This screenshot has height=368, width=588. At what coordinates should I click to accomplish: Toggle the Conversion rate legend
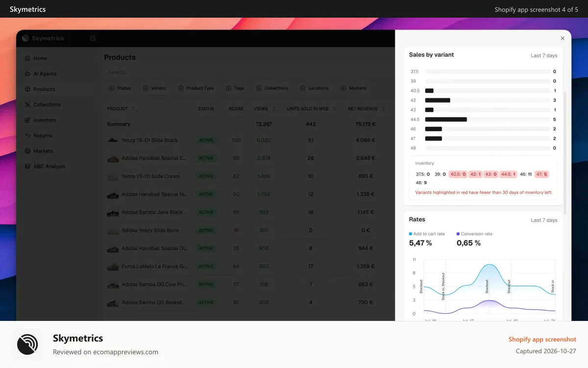click(474, 234)
